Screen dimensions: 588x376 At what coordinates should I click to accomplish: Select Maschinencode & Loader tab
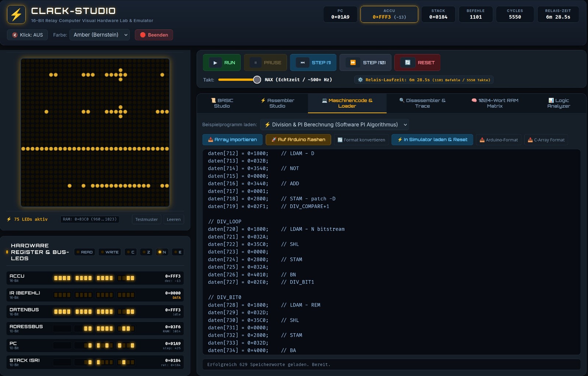tap(347, 103)
